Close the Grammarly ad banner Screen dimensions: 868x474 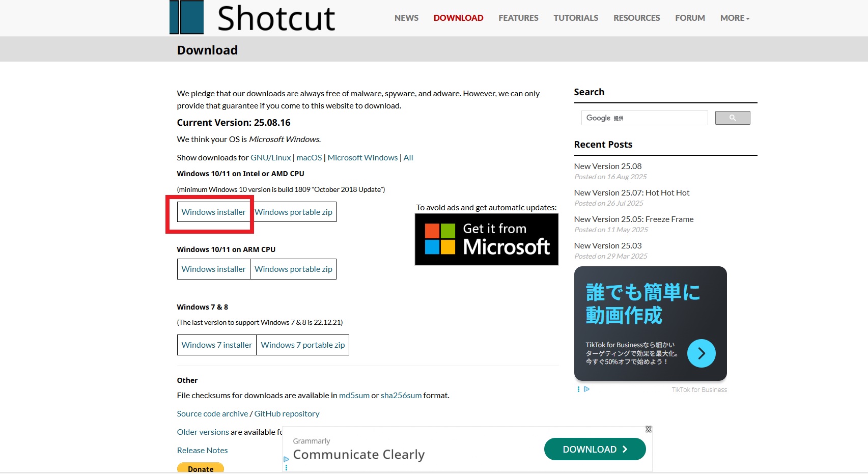coord(648,429)
